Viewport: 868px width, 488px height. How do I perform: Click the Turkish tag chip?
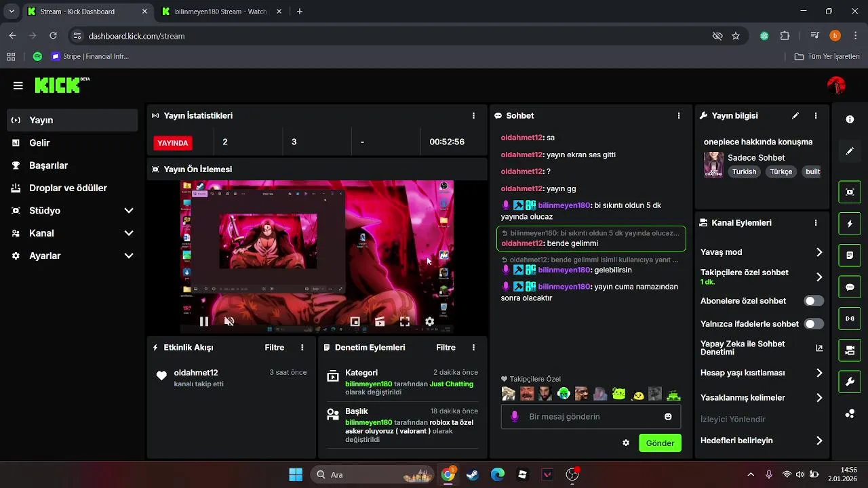coord(744,171)
